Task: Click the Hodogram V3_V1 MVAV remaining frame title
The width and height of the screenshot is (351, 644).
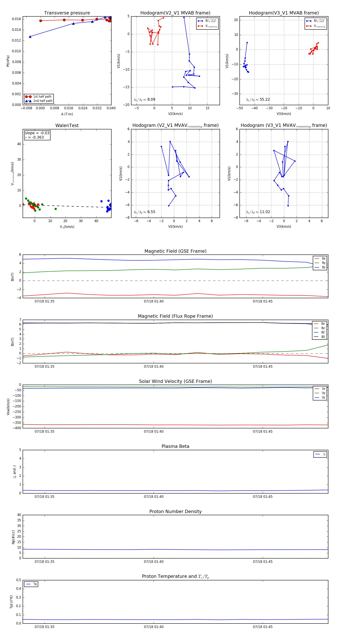Action: point(284,125)
